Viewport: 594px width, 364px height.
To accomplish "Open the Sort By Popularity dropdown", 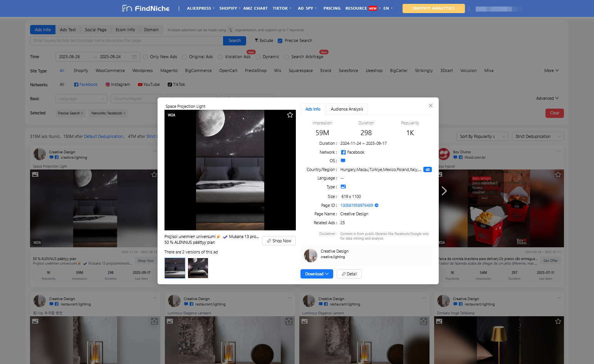I will point(482,136).
